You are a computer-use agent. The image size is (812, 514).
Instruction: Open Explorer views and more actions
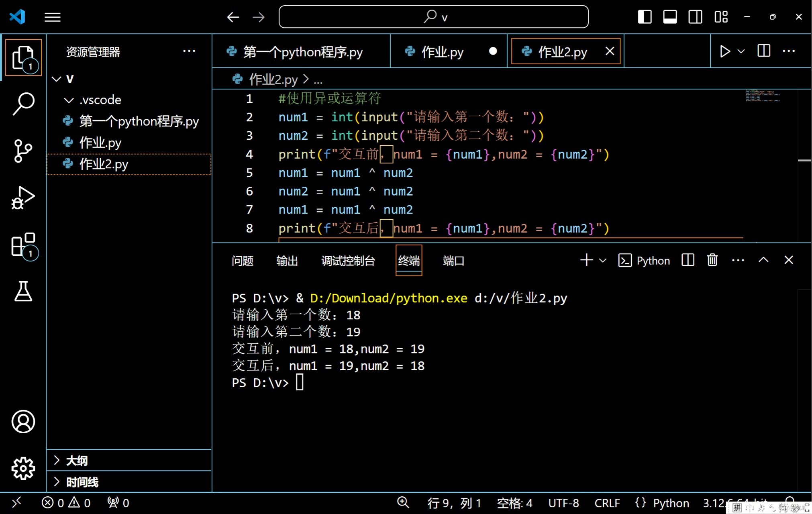[189, 51]
